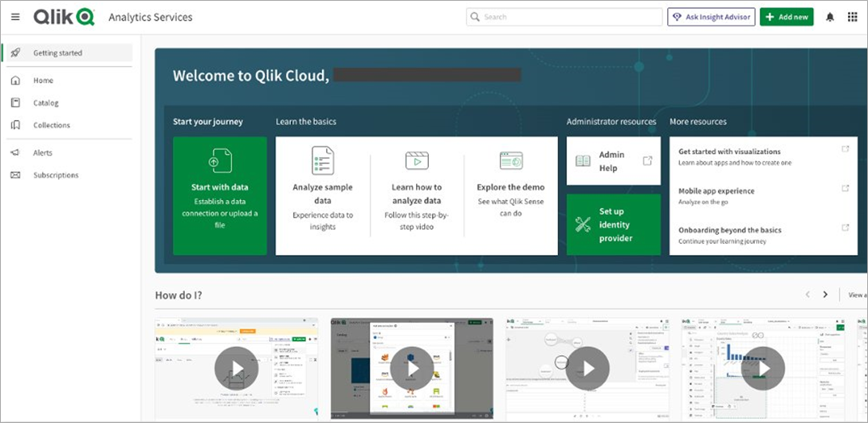Open the Admin Help card

[614, 161]
